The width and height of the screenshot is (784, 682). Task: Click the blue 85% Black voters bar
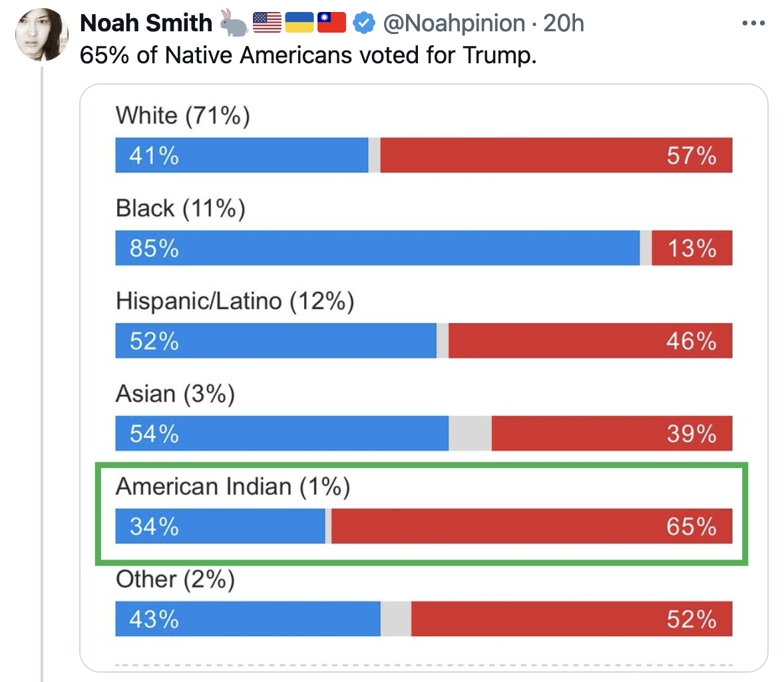377,248
